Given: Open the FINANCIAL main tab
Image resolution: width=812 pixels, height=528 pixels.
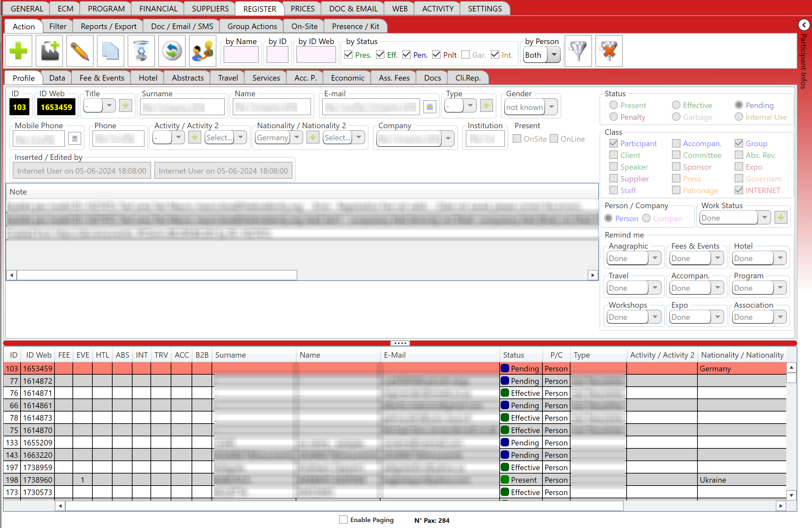Looking at the screenshot, I should (158, 8).
